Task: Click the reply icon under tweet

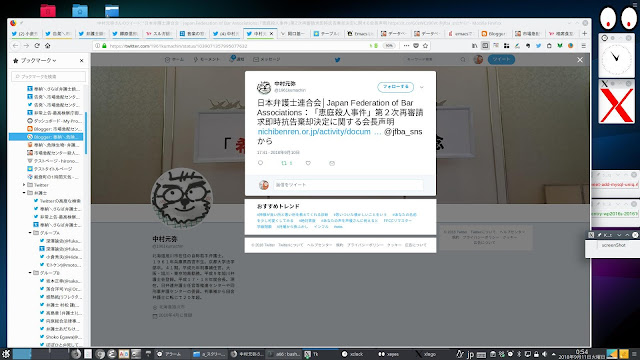Action: tap(260, 163)
